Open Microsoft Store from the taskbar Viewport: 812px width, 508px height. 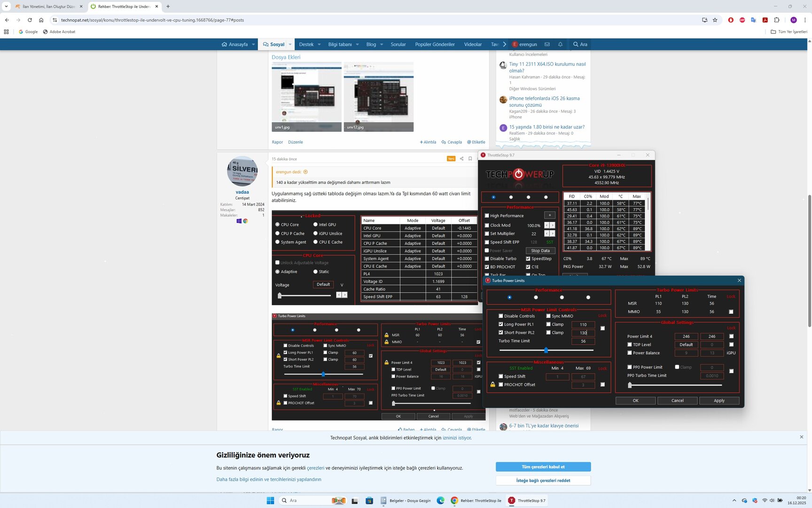(x=369, y=500)
